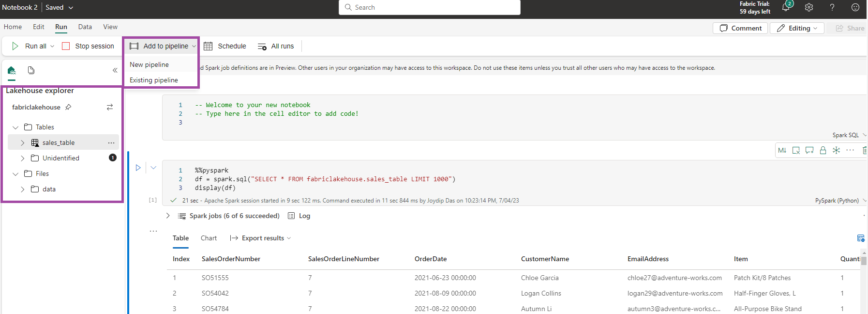Convert cell to Markdown with M↓ icon

pyautogui.click(x=782, y=150)
